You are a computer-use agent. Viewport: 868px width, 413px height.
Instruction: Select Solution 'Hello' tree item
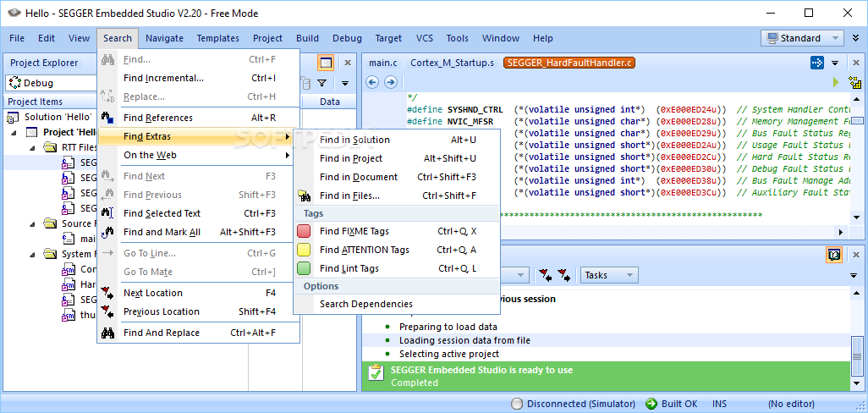(58, 118)
